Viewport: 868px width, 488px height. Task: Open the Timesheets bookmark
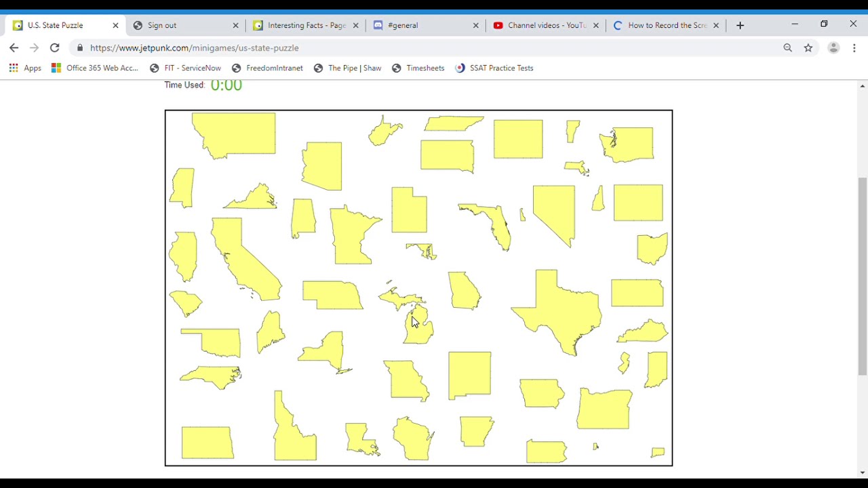pyautogui.click(x=418, y=68)
